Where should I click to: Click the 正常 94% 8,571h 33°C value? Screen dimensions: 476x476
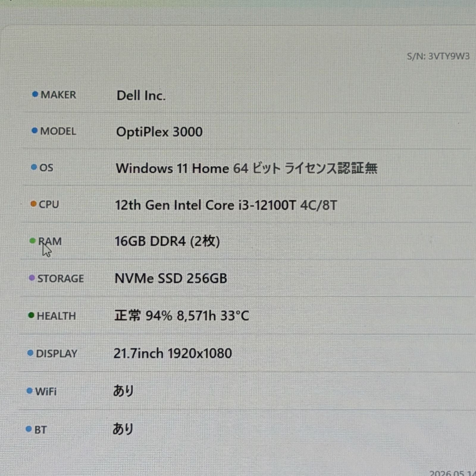click(182, 316)
